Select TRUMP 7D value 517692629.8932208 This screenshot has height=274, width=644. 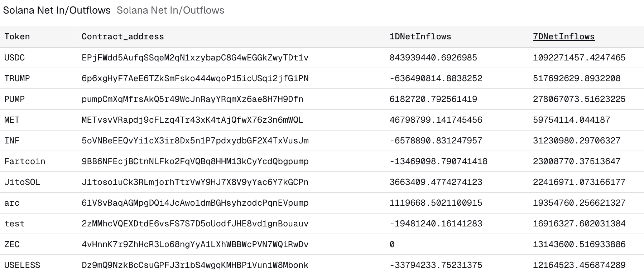coord(577,78)
